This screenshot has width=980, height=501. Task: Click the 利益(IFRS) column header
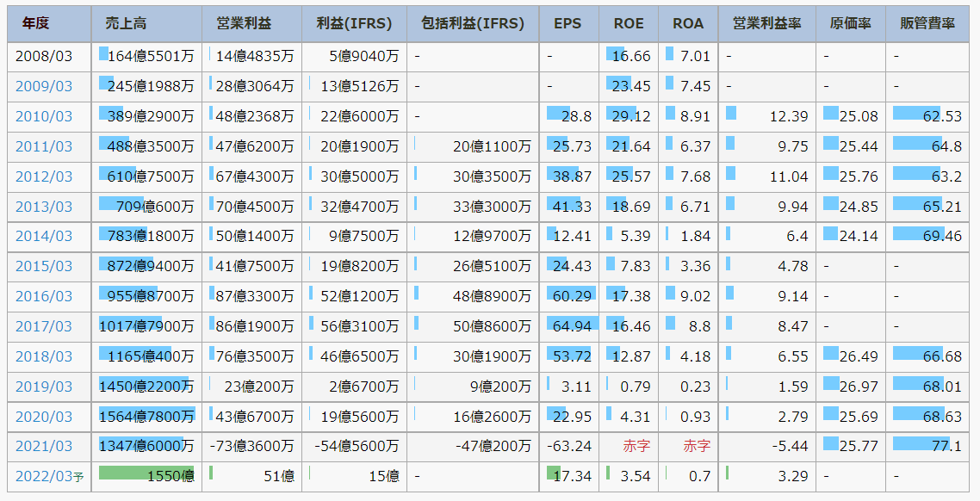pyautogui.click(x=355, y=24)
